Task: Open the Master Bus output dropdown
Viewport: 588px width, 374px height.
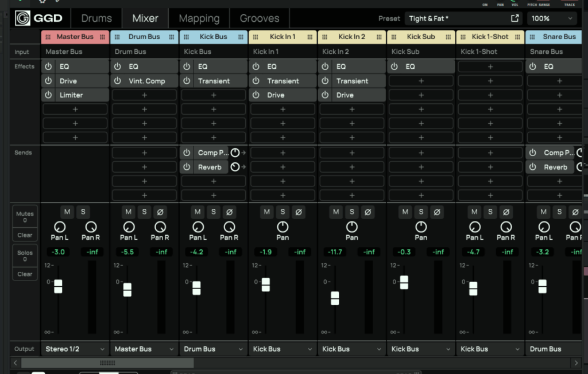Action: 75,349
